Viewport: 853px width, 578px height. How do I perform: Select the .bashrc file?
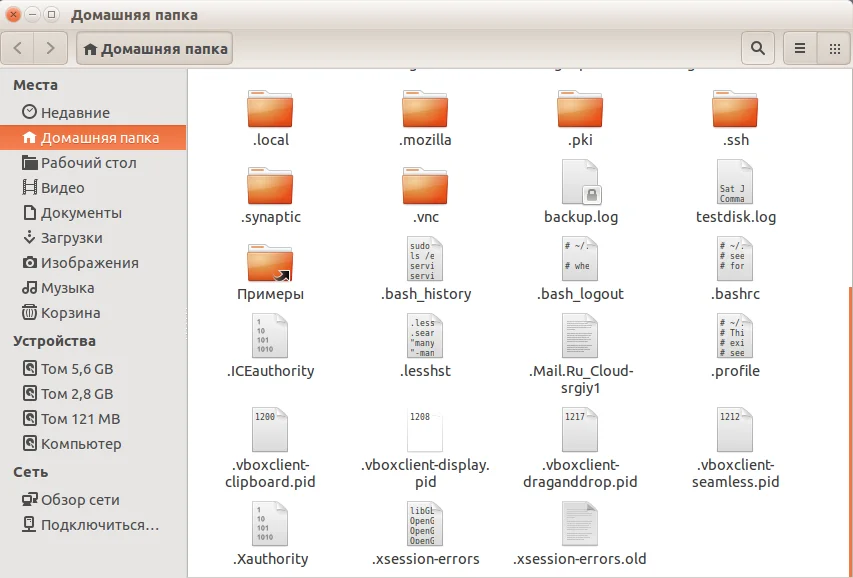click(x=735, y=260)
